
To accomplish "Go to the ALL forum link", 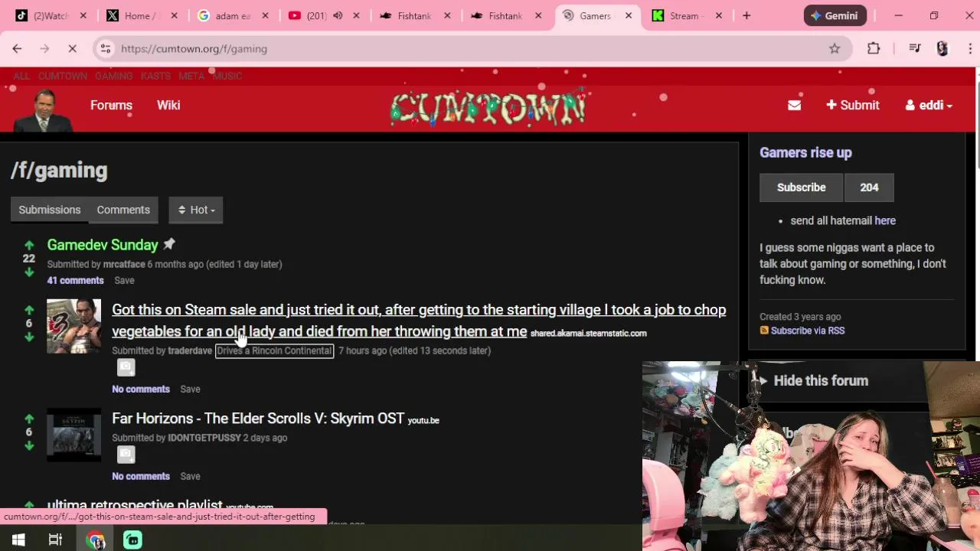I will click(21, 76).
